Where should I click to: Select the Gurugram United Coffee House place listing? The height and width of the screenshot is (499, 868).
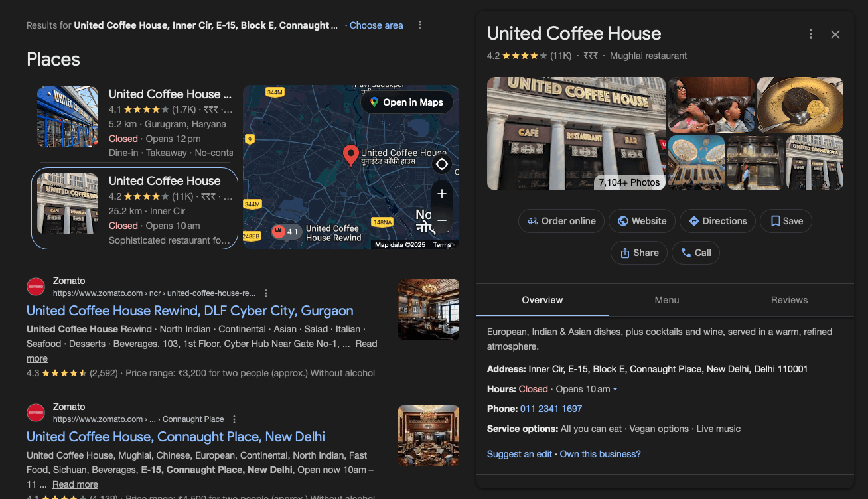[x=135, y=122]
